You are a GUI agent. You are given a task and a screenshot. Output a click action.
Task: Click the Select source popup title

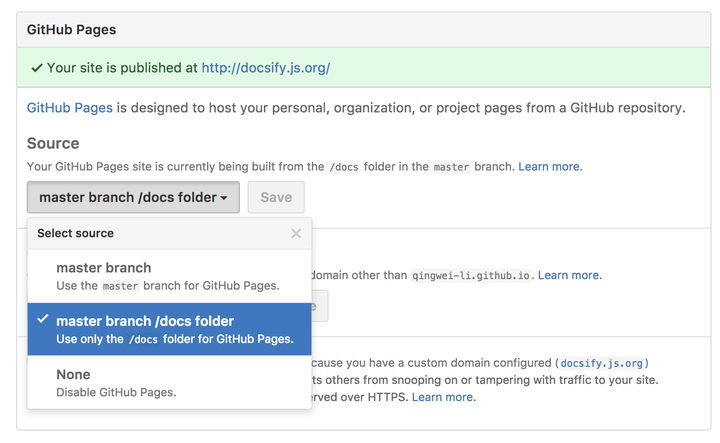[76, 233]
